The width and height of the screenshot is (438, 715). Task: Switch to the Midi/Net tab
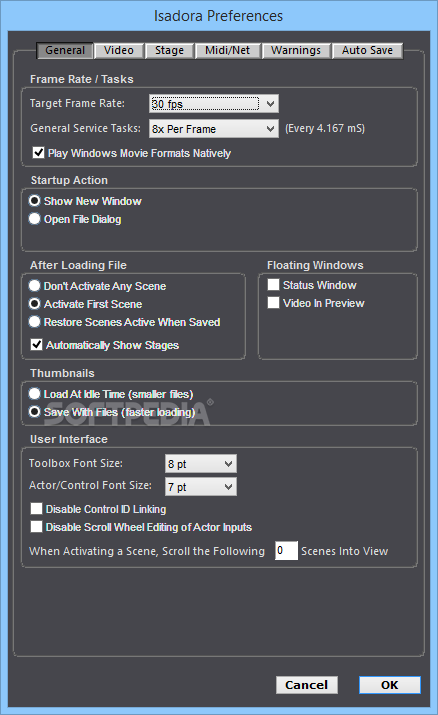(227, 50)
